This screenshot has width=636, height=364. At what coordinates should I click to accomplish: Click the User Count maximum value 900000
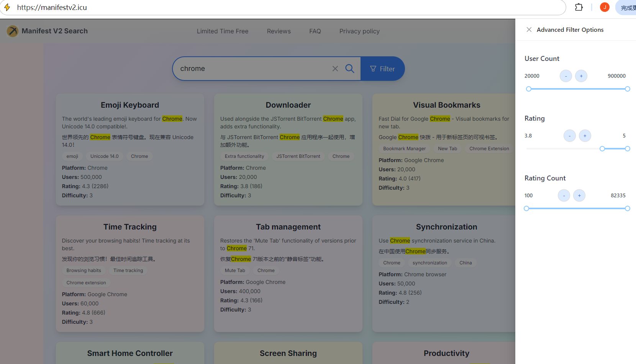point(617,76)
